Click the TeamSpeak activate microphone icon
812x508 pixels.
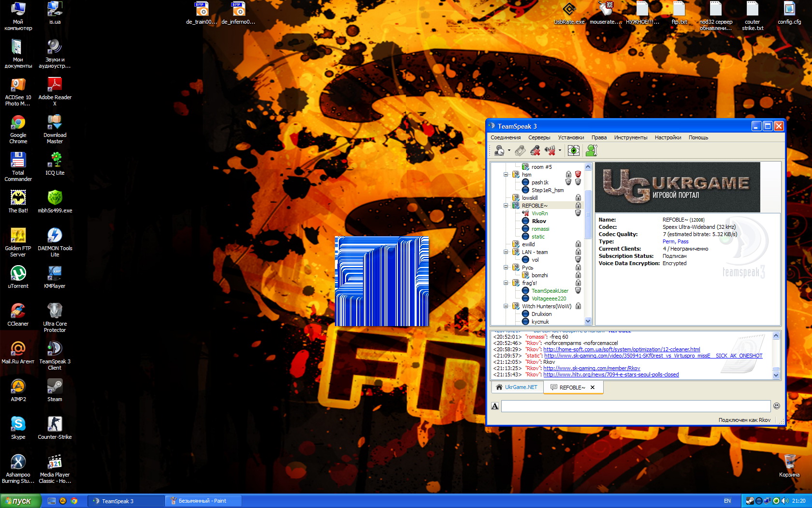pyautogui.click(x=520, y=150)
